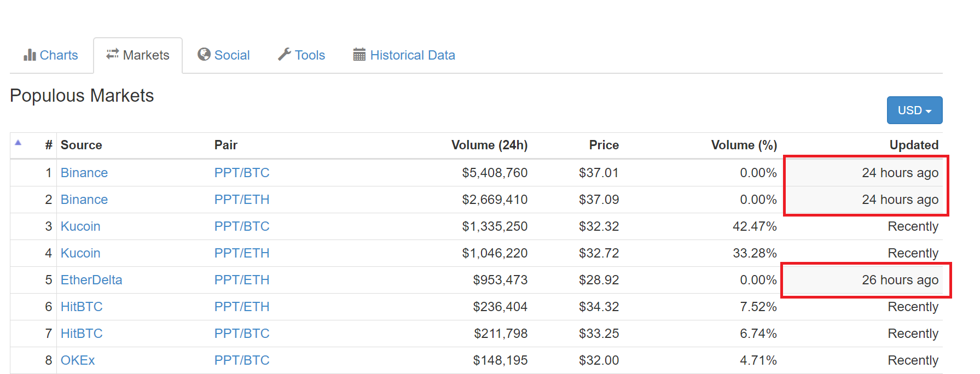Open the Social tab
This screenshot has height=374, width=980.
pyautogui.click(x=224, y=55)
